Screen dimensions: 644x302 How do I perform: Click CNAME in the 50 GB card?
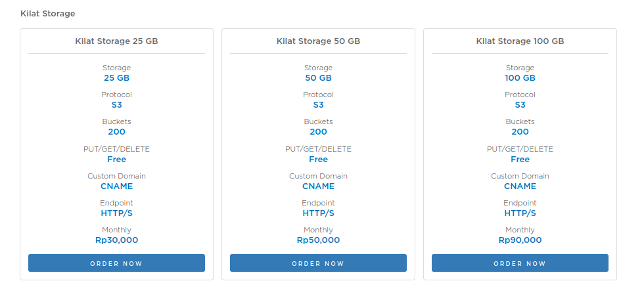[x=318, y=186]
